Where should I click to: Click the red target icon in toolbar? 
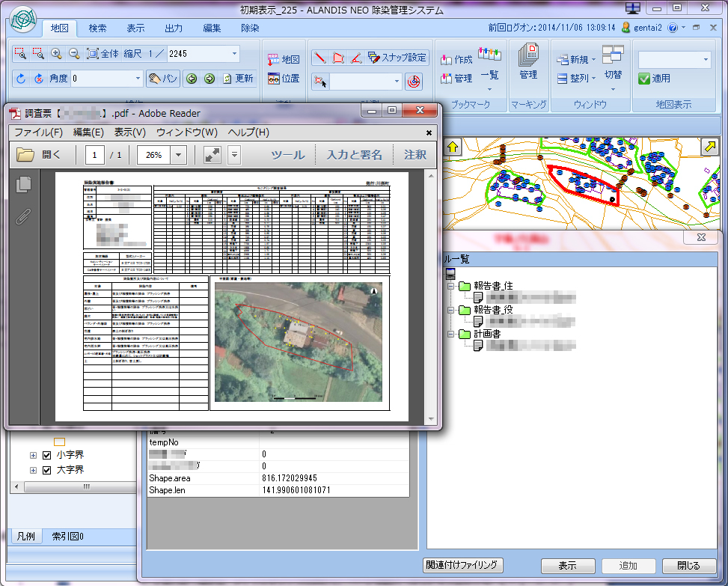pos(414,81)
